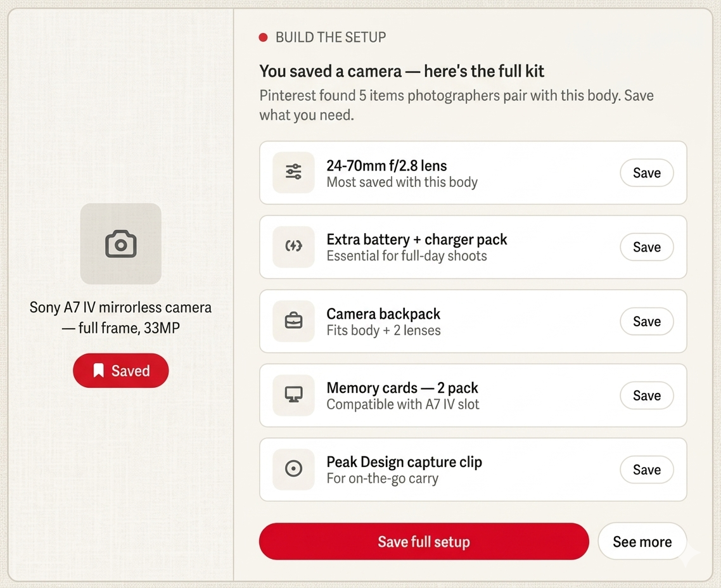Select 'Essential for full-day shoots' text
This screenshot has width=721, height=588.
407,256
